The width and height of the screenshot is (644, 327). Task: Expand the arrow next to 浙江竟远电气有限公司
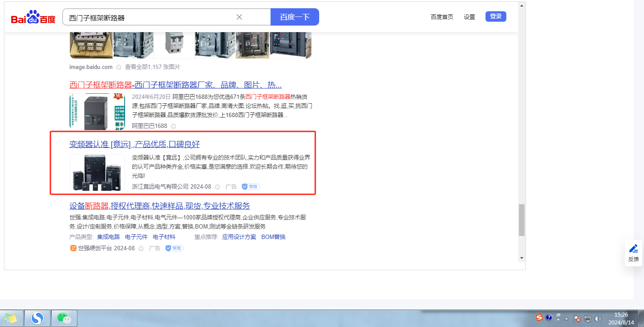click(218, 187)
